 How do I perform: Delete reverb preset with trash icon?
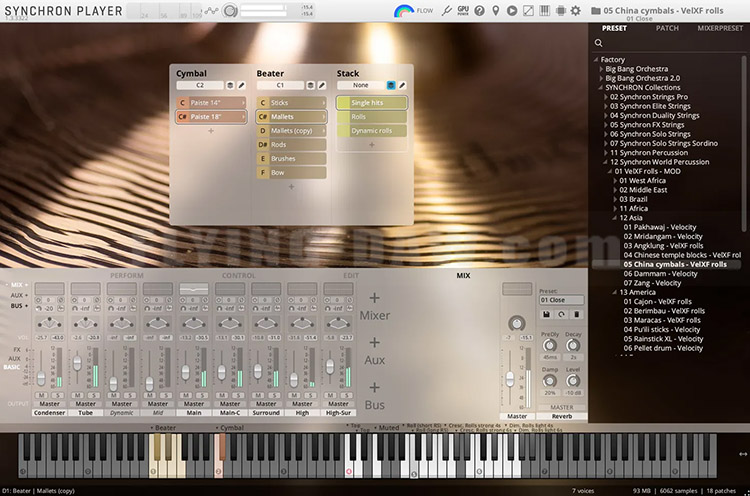(576, 314)
